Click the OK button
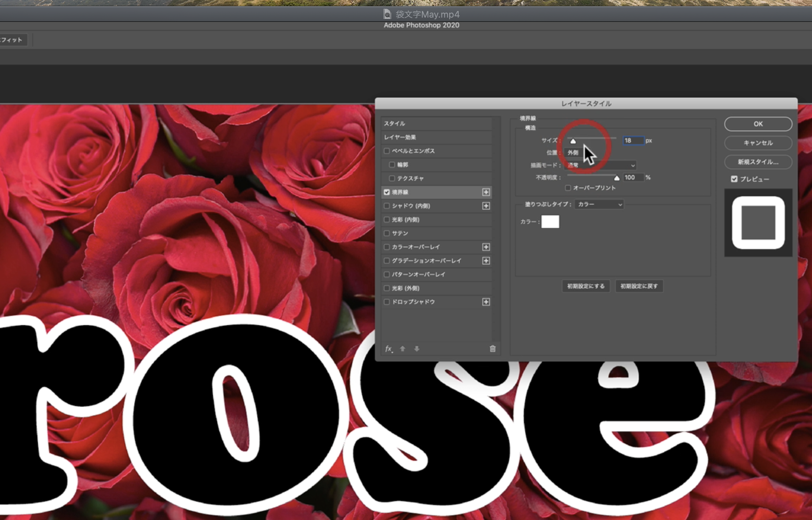812x520 pixels. click(x=758, y=124)
